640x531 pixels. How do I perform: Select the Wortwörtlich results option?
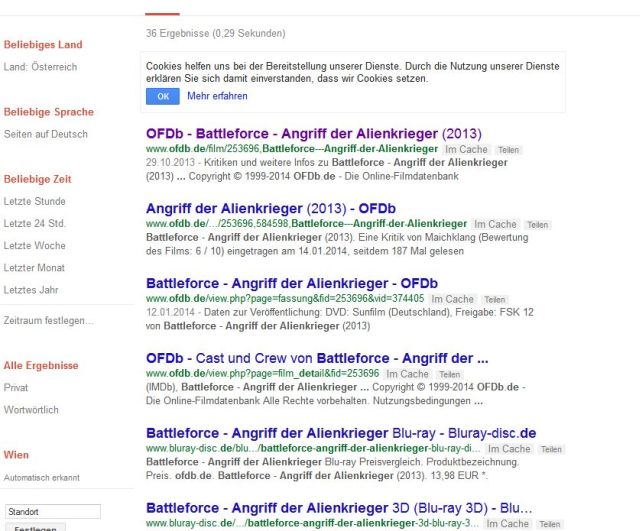[x=30, y=410]
